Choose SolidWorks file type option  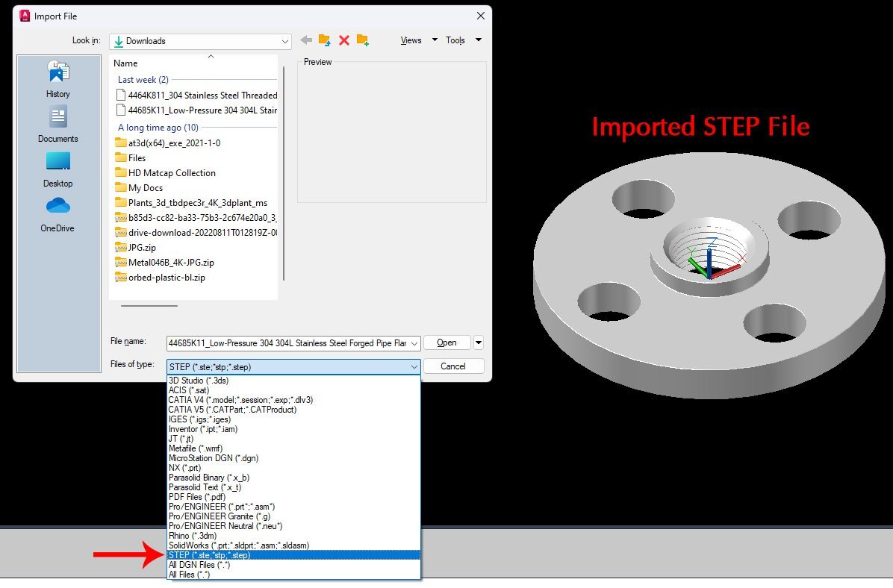click(293, 545)
